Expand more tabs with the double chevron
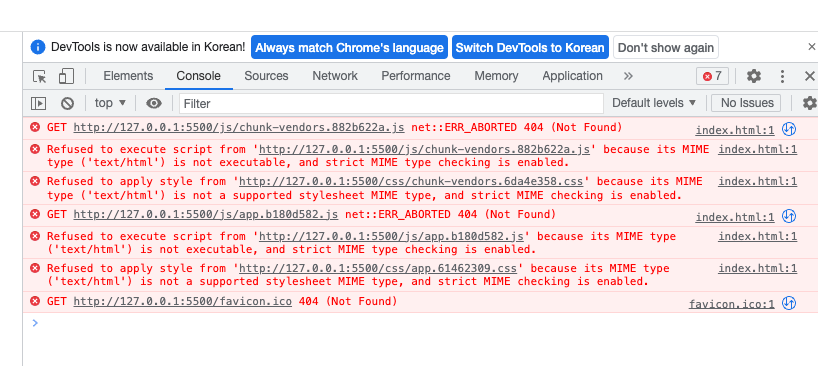Image resolution: width=818 pixels, height=366 pixels. (x=628, y=76)
